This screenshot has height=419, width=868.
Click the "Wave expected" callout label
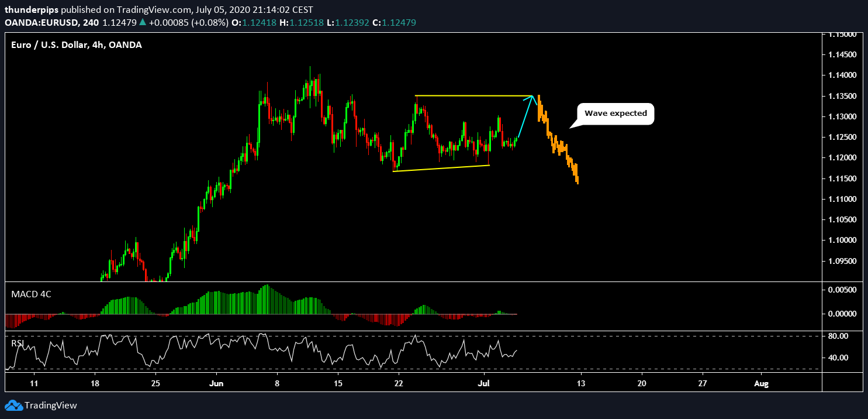(x=615, y=114)
